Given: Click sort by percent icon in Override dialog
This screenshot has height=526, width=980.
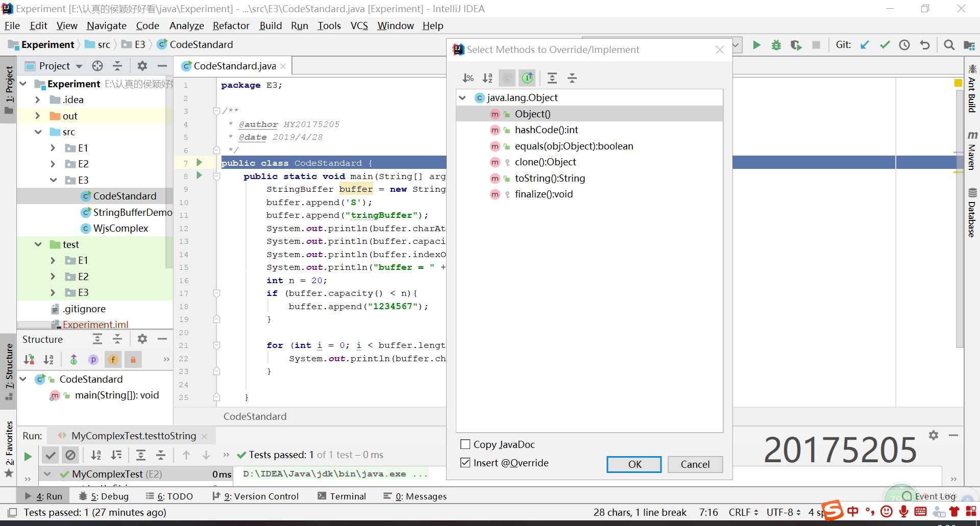Looking at the screenshot, I should point(468,78).
